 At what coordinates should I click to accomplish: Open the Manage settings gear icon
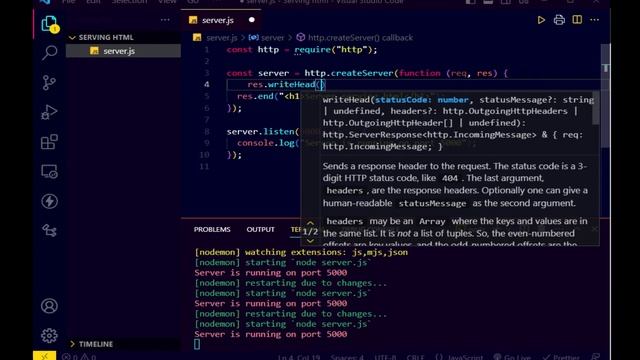(49, 336)
